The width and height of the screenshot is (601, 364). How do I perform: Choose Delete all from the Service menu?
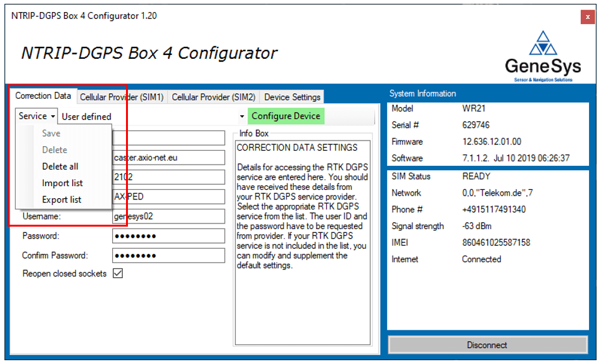pyautogui.click(x=60, y=166)
